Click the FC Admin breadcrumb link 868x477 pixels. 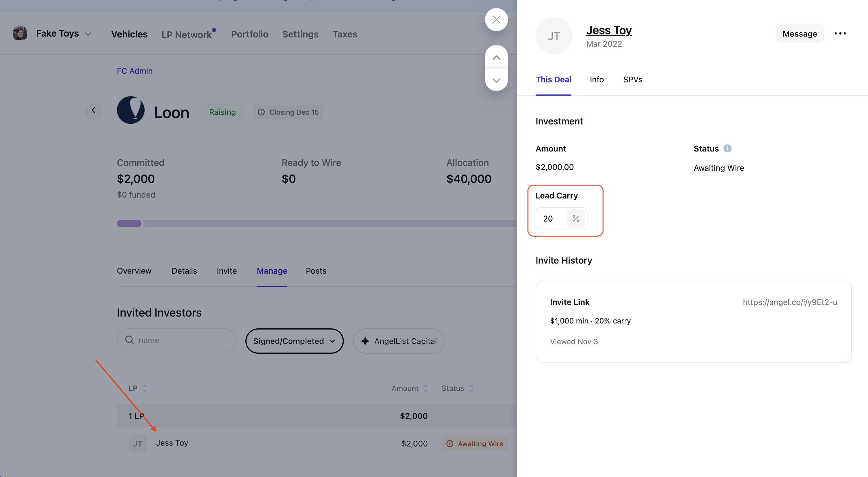tap(134, 71)
